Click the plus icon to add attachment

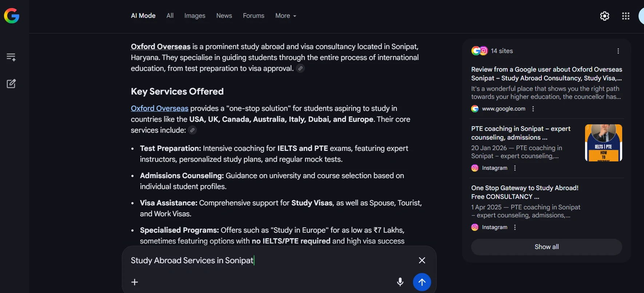click(135, 282)
